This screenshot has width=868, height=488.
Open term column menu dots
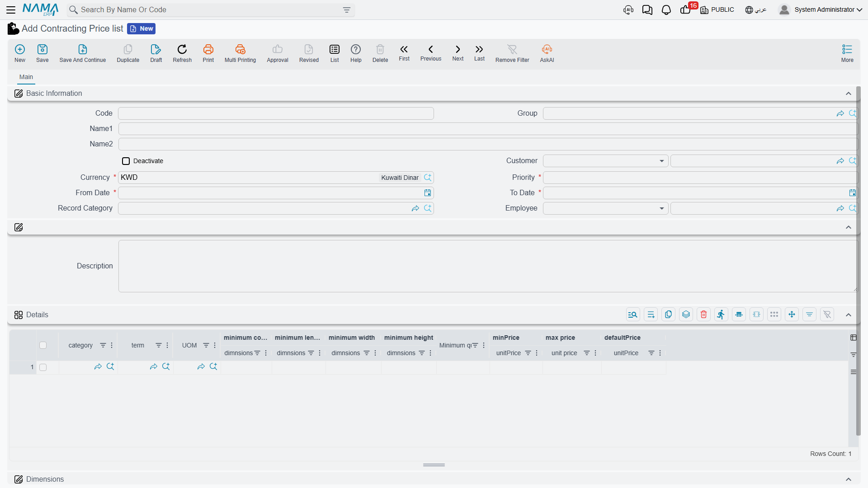(167, 345)
